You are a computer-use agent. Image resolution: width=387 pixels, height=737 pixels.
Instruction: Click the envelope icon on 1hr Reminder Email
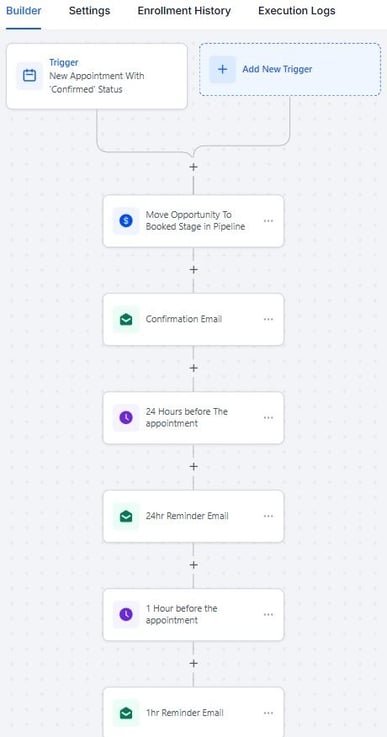point(126,713)
